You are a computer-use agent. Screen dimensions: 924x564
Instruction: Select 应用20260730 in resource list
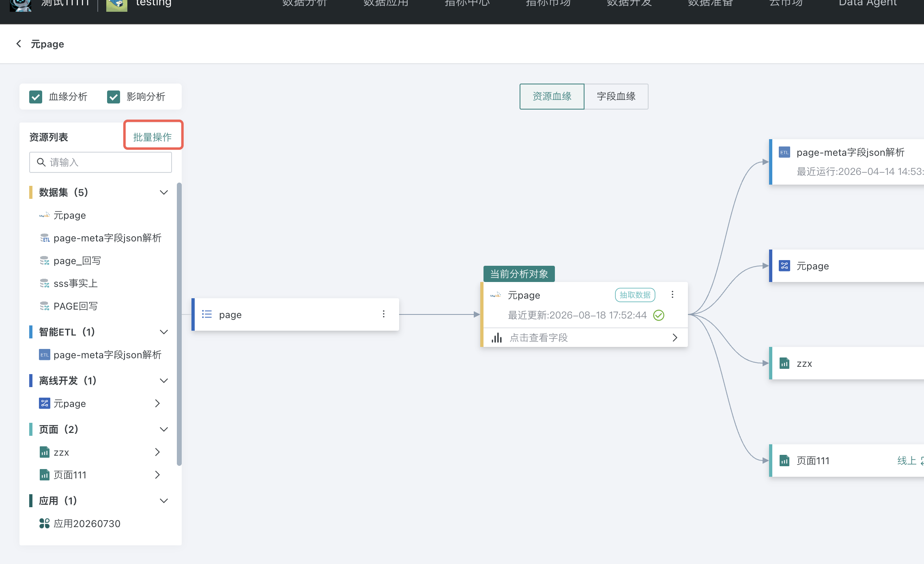pos(87,523)
